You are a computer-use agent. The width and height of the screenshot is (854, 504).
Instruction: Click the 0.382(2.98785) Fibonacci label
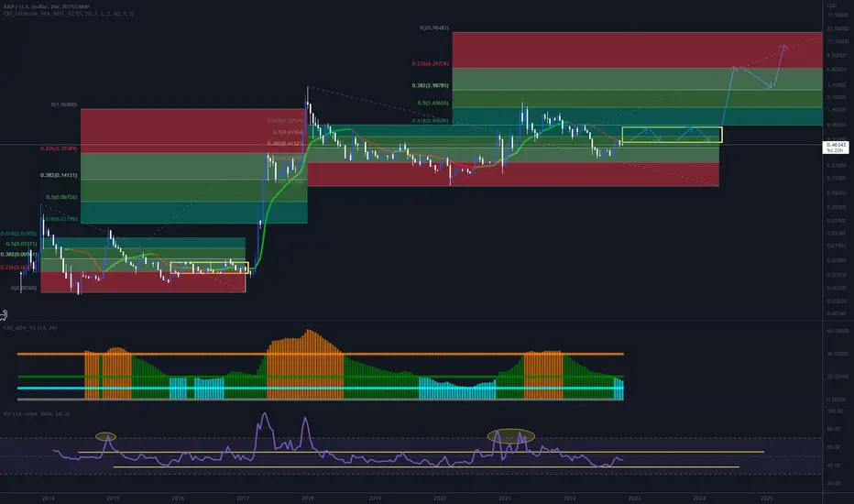click(431, 85)
